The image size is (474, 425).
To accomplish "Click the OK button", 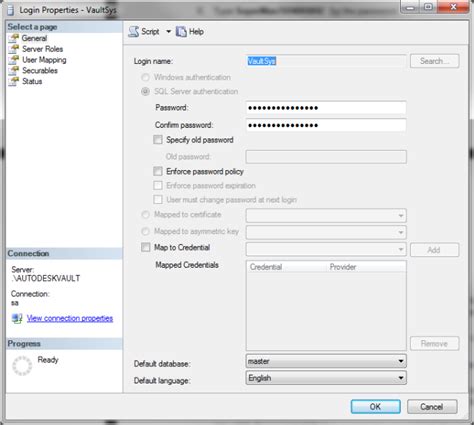I will (x=376, y=407).
